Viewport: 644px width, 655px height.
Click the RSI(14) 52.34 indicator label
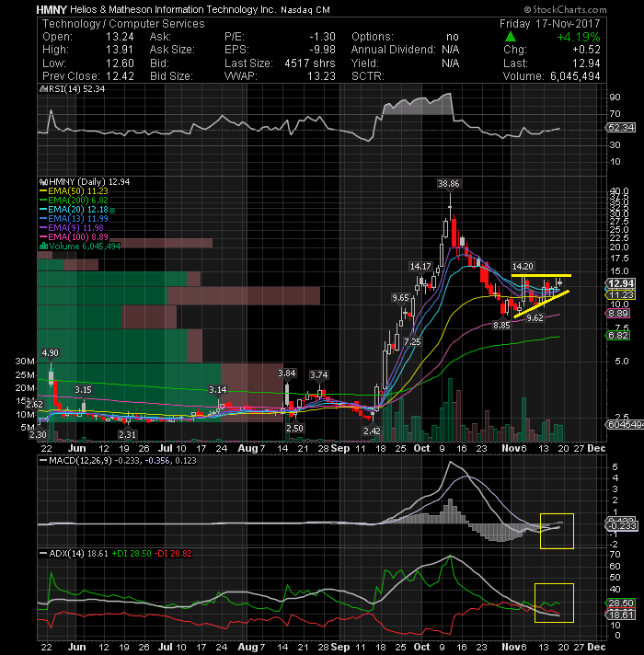pyautogui.click(x=75, y=89)
